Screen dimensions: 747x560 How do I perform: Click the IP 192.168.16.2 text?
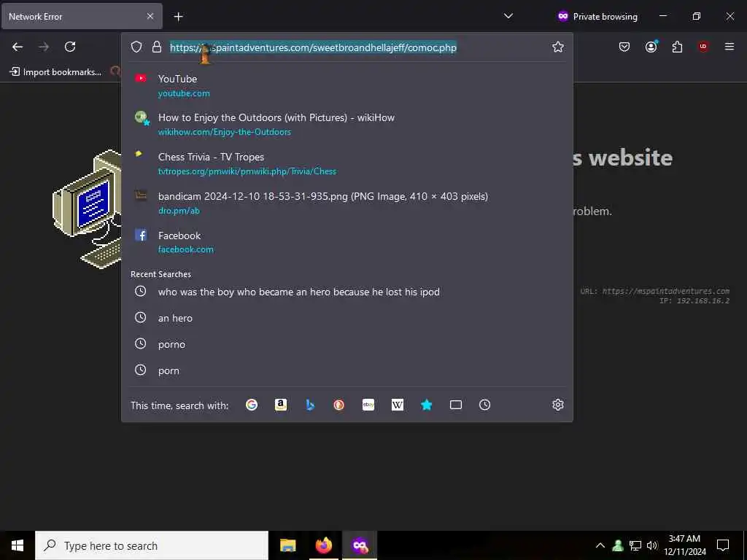694,301
